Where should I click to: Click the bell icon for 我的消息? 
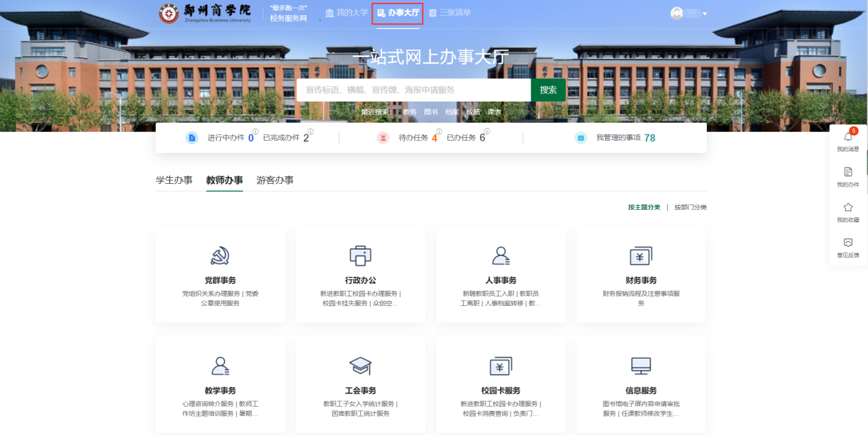848,137
